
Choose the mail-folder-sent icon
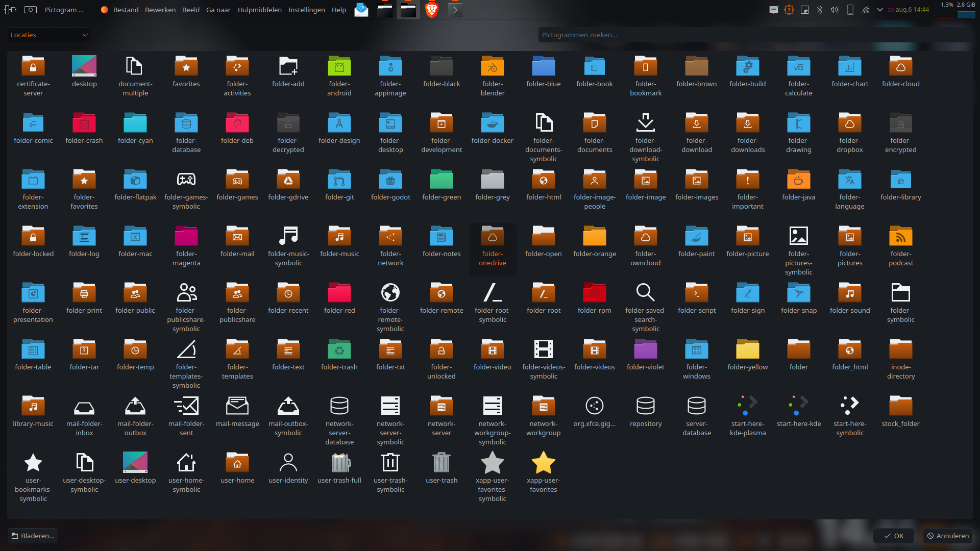[186, 407]
